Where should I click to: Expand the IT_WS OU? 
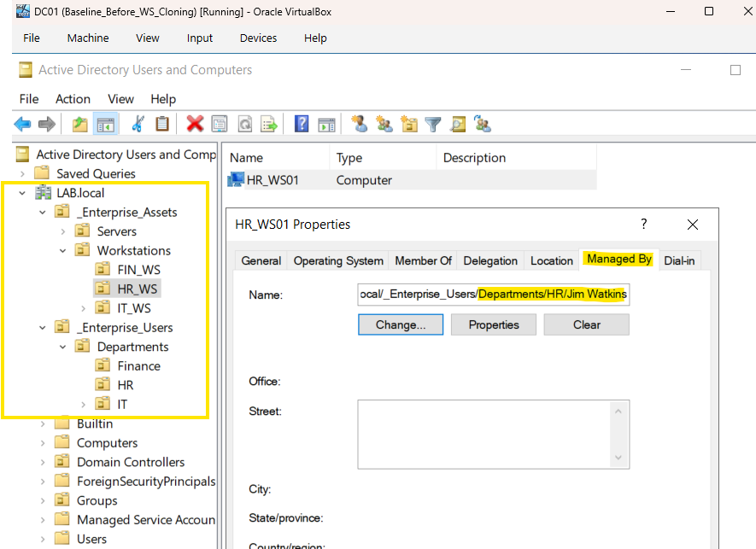(x=83, y=308)
